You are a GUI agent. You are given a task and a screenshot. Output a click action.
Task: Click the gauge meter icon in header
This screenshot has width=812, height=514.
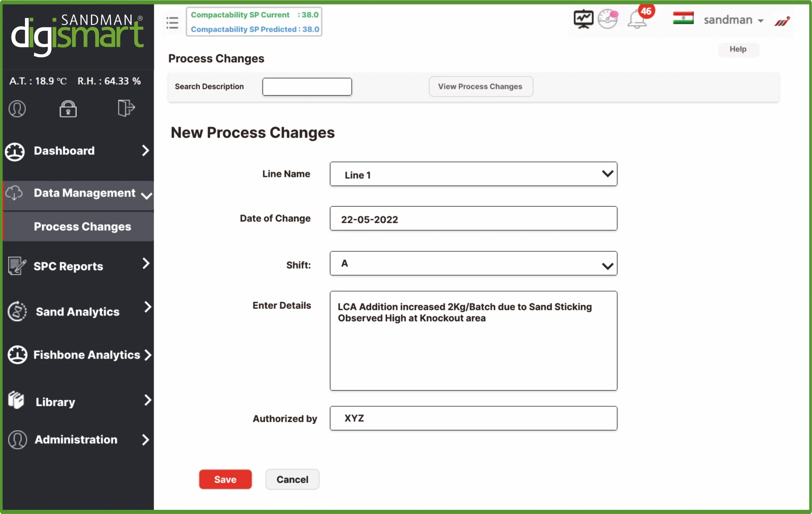click(608, 19)
